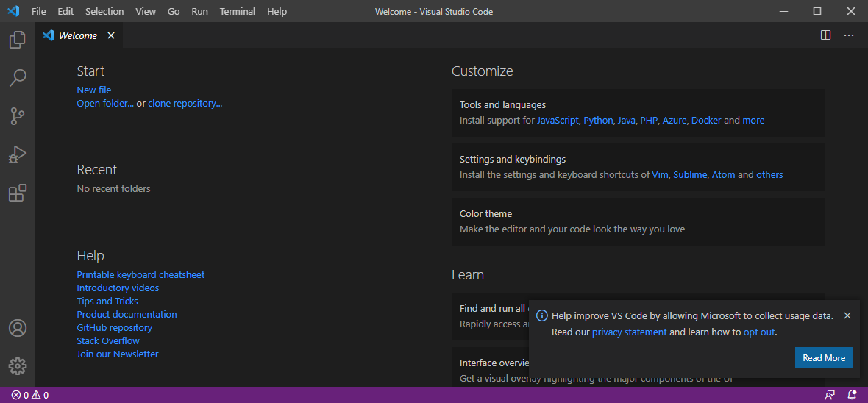Viewport: 868px width, 403px height.
Task: Install Vim keyboard shortcuts link
Action: click(x=661, y=174)
